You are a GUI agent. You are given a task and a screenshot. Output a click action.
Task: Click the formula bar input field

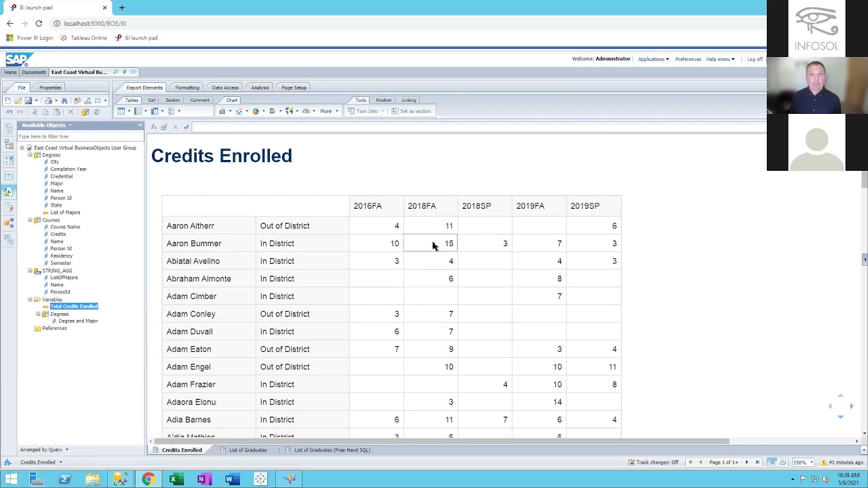click(478, 127)
